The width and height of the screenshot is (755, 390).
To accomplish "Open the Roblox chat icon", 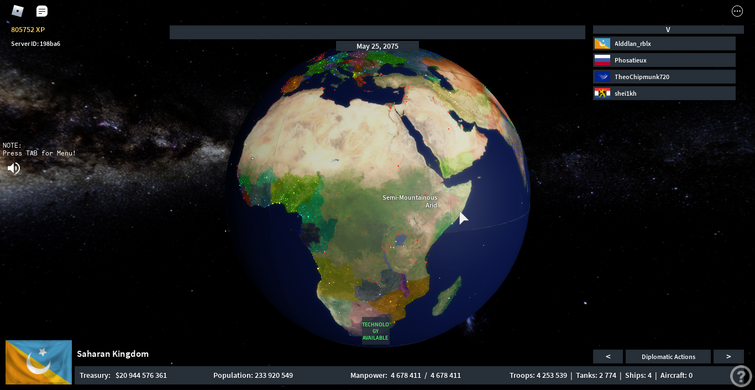I will (x=42, y=11).
